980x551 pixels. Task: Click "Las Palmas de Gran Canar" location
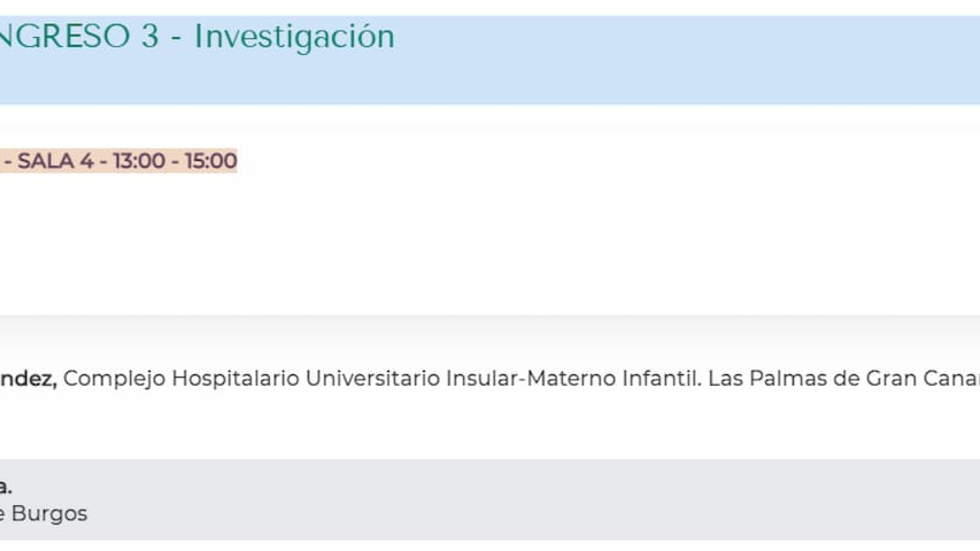coord(844,379)
